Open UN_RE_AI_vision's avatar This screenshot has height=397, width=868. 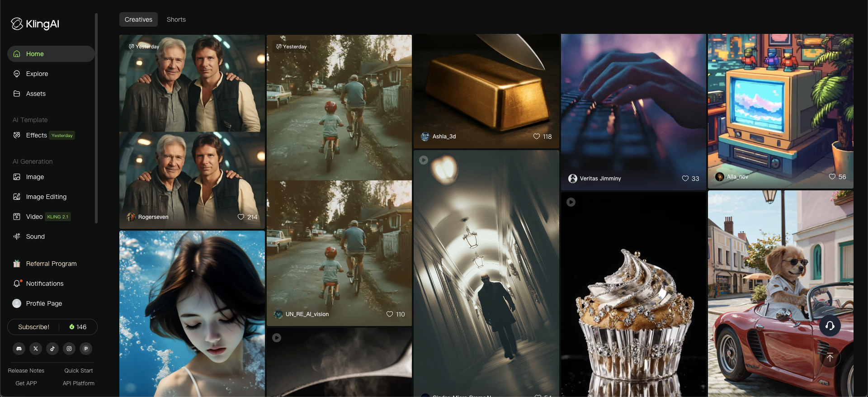(278, 314)
